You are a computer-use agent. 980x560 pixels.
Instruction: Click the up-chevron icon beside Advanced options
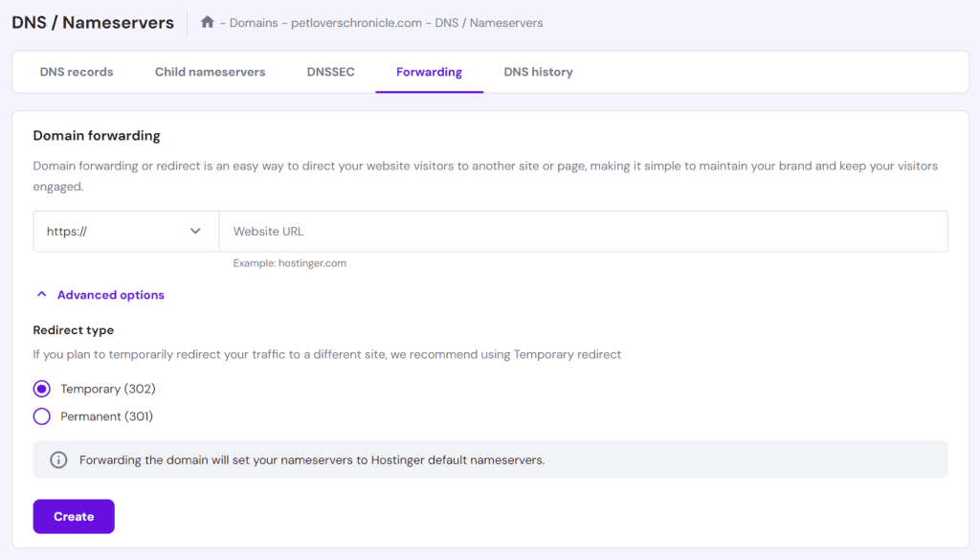[x=41, y=295]
